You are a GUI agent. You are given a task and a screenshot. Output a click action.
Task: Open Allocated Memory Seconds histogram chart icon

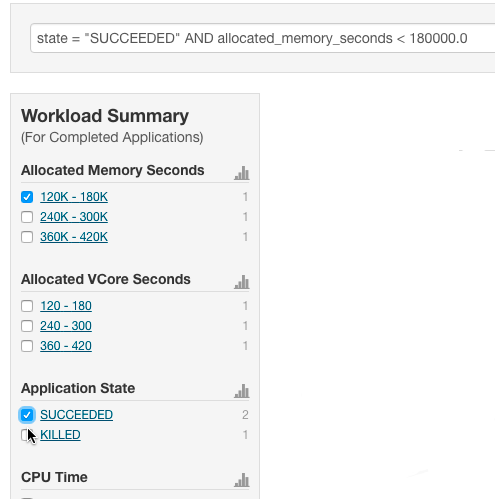(242, 173)
